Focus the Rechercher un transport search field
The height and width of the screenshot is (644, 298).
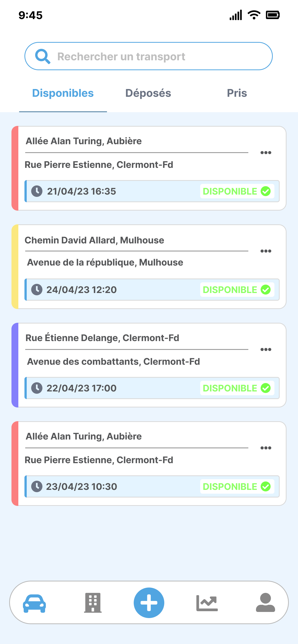pos(158,56)
